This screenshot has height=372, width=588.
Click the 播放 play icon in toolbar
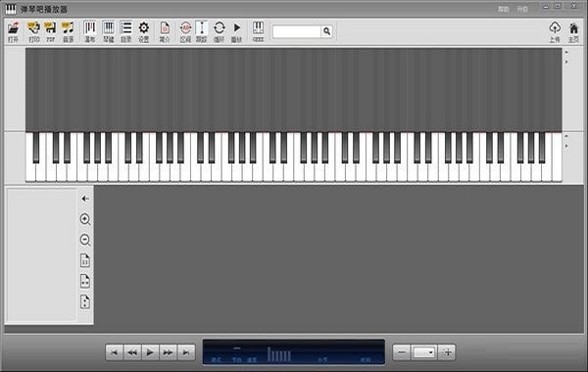click(x=236, y=31)
